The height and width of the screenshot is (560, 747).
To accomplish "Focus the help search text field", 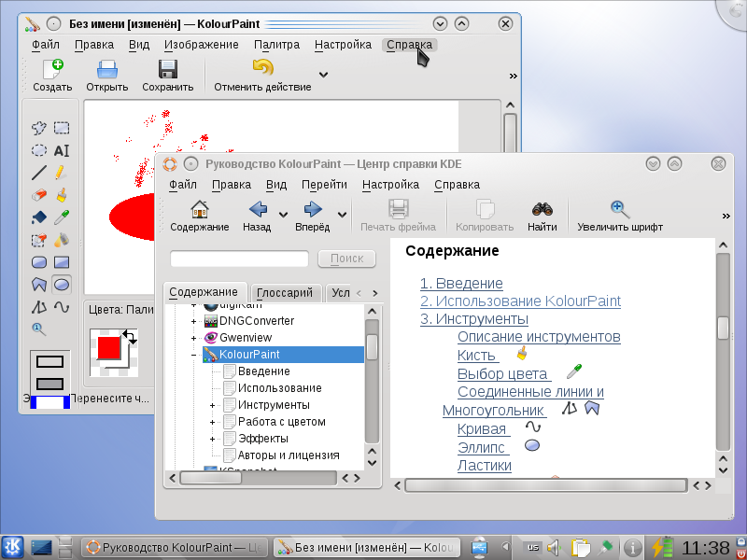I will [x=240, y=259].
